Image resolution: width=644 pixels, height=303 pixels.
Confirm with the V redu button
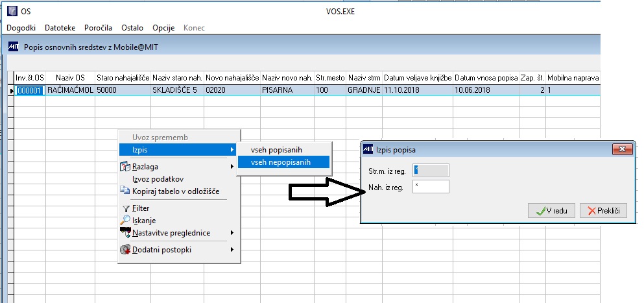point(551,210)
